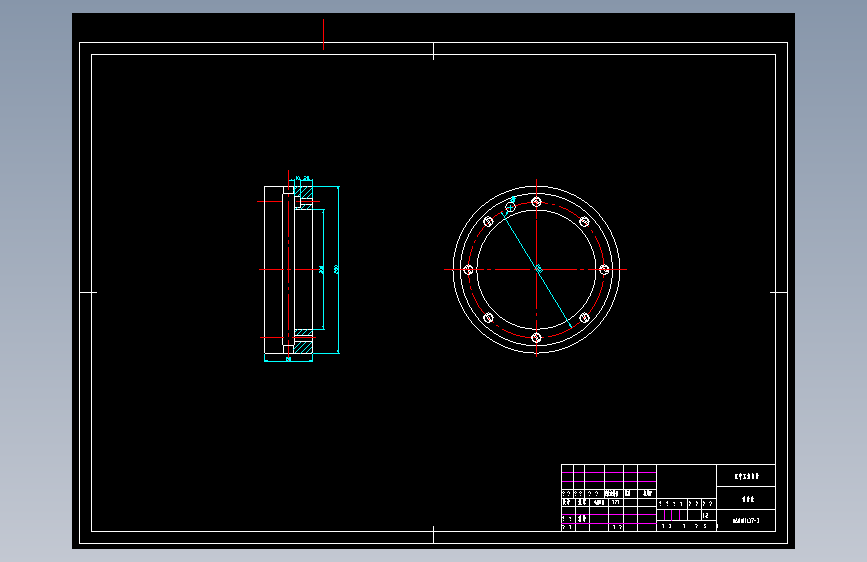867x562 pixels.
Task: Click the large empty title block cell
Action: pyautogui.click(x=686, y=481)
